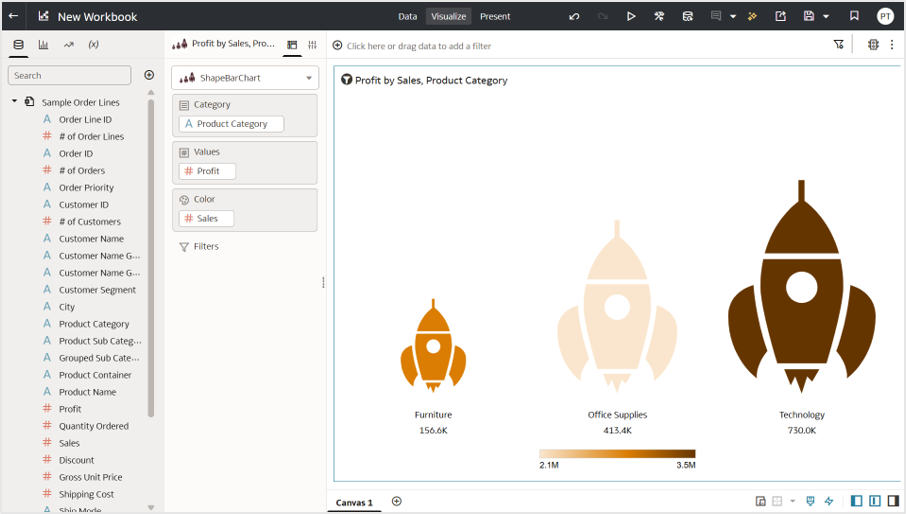The width and height of the screenshot is (906, 514).
Task: Select Product Category in data pane list
Action: [x=94, y=324]
